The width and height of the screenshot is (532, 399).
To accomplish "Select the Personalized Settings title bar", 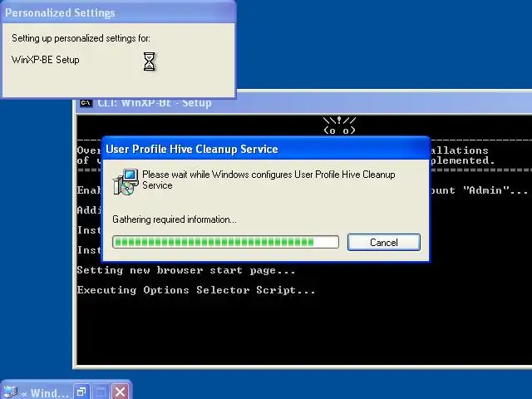I will (x=118, y=12).
